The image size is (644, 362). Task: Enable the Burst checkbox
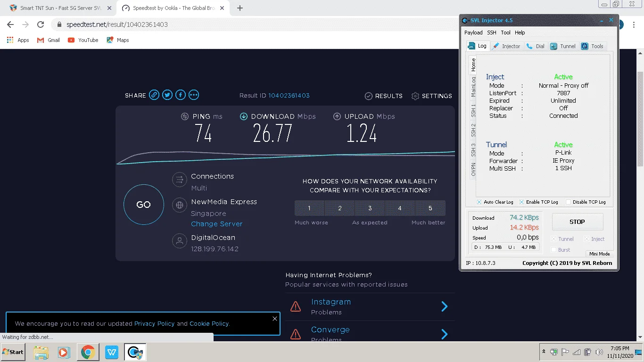pos(554,250)
